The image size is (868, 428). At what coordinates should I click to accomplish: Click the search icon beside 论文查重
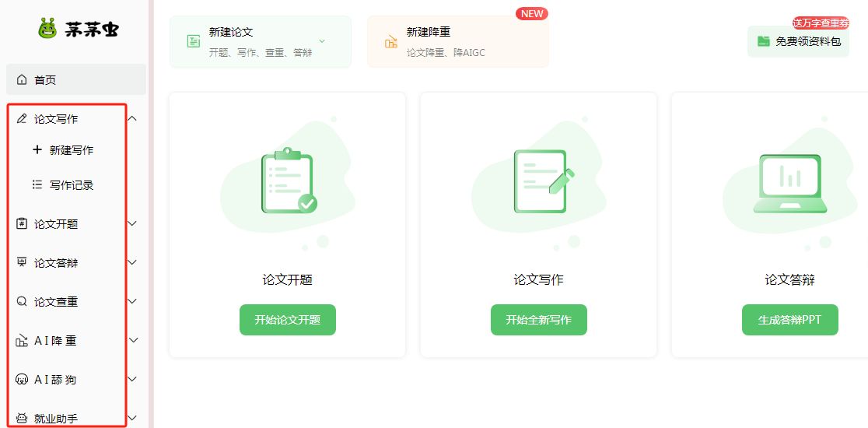pyautogui.click(x=22, y=301)
